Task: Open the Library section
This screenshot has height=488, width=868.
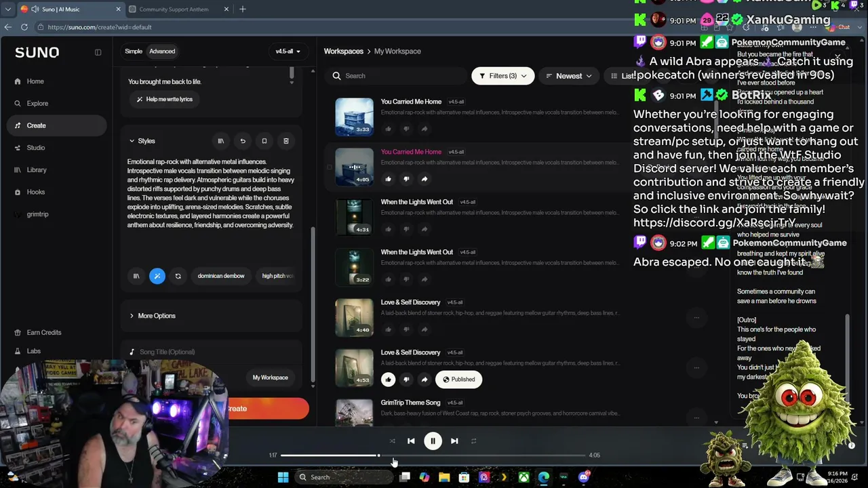Action: click(x=37, y=170)
